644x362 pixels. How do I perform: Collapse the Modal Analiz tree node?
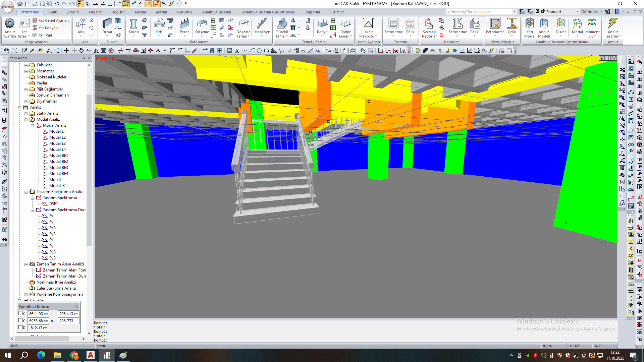[26, 119]
